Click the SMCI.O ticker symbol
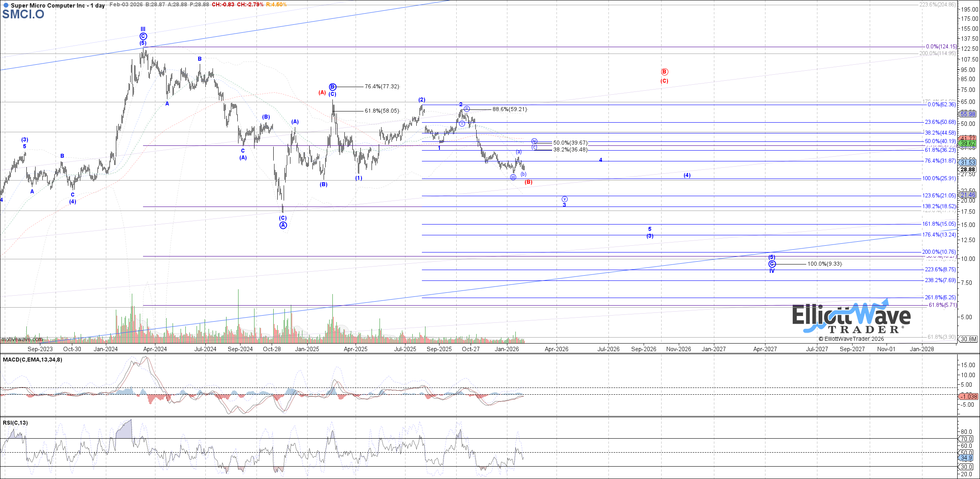The image size is (980, 479). 23,14
